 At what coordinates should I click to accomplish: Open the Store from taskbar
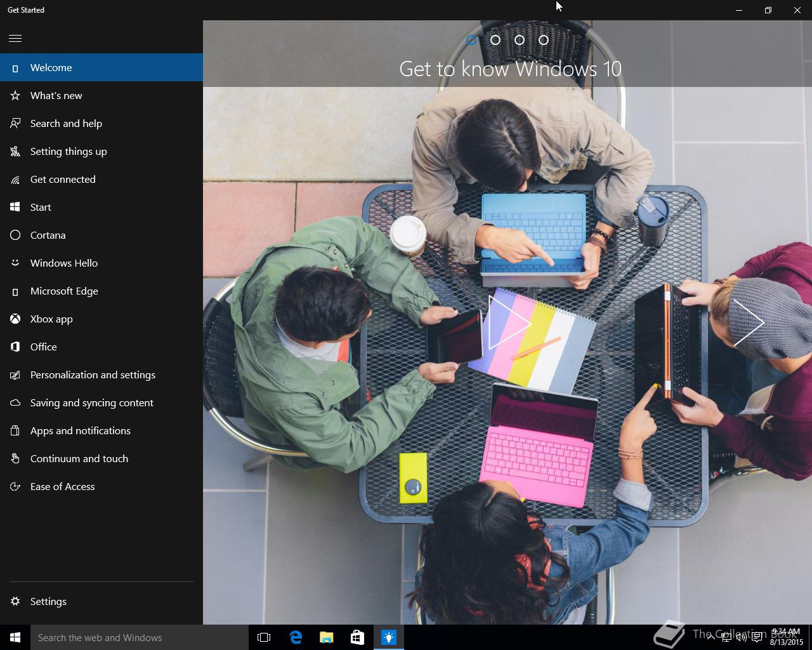pyautogui.click(x=358, y=637)
